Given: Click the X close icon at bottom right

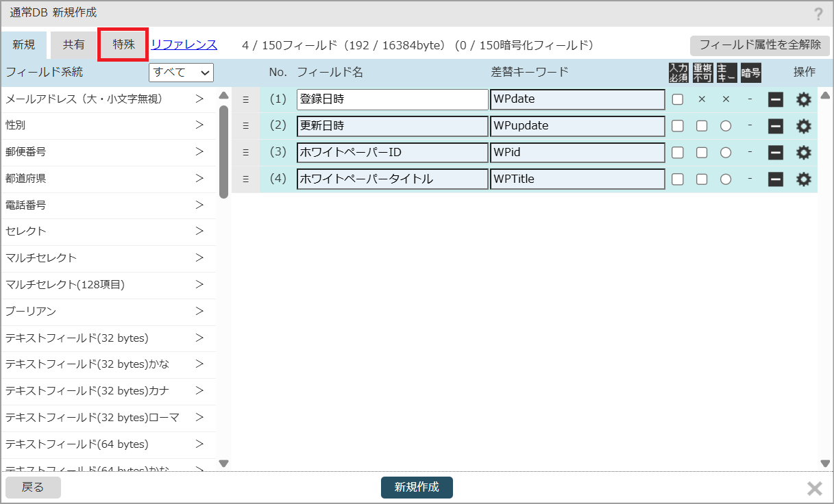Looking at the screenshot, I should point(814,488).
